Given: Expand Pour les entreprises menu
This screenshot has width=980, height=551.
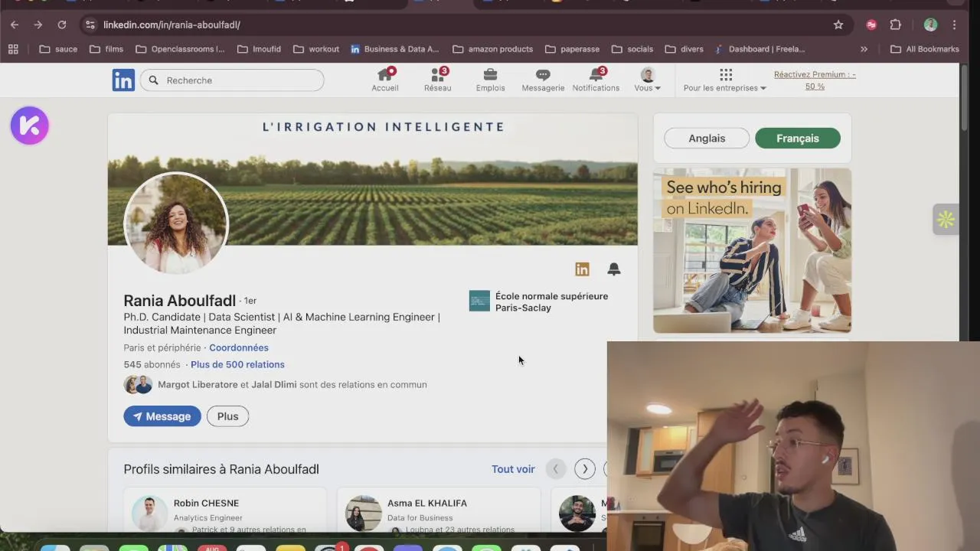Looking at the screenshot, I should pos(725,80).
